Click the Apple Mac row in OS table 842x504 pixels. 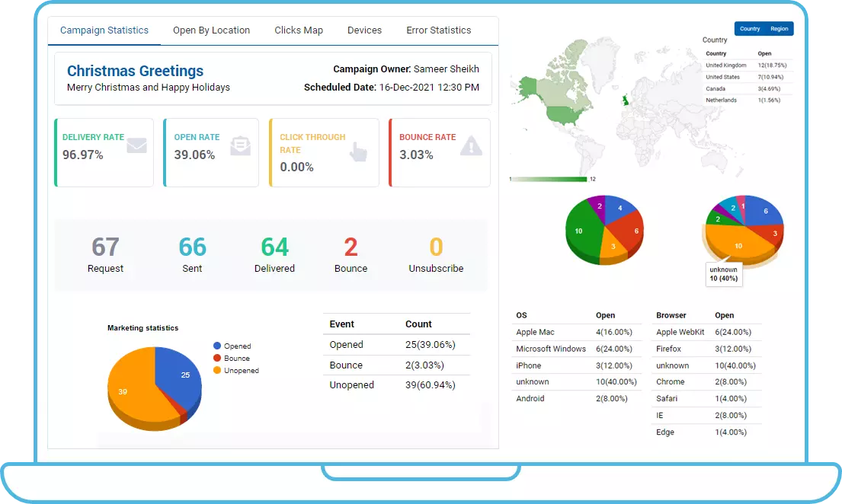(577, 332)
